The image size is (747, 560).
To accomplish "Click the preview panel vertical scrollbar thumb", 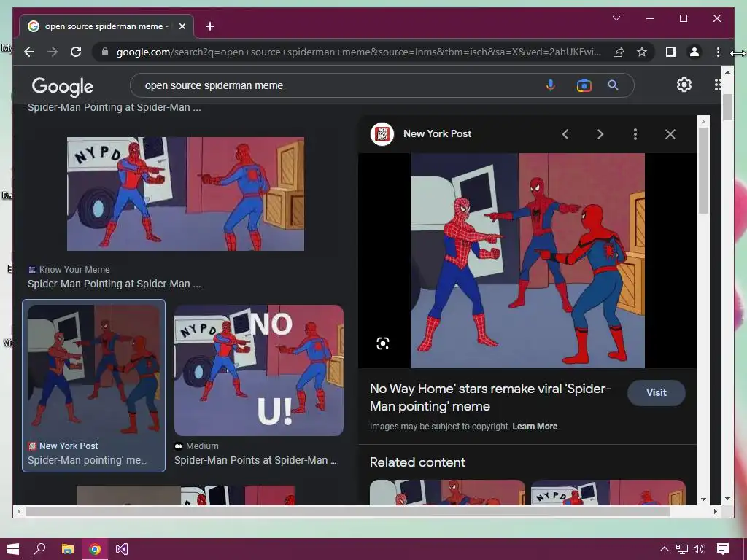I will click(703, 169).
